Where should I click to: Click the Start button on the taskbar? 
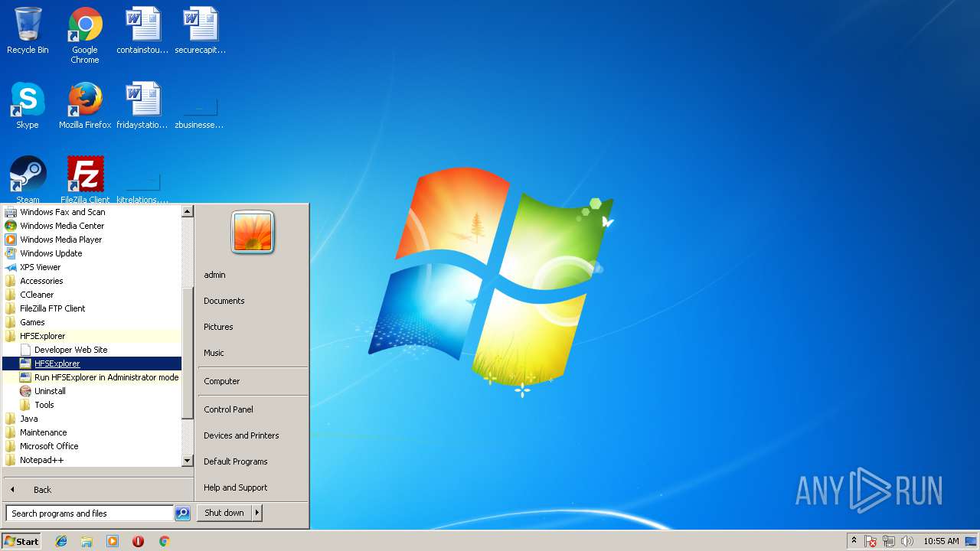click(21, 541)
